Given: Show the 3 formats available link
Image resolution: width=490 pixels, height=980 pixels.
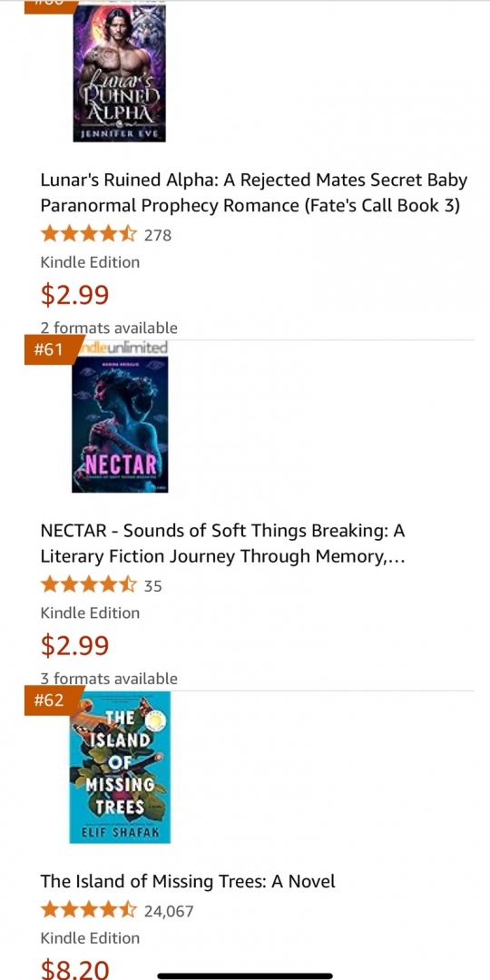Looking at the screenshot, I should 109,678.
